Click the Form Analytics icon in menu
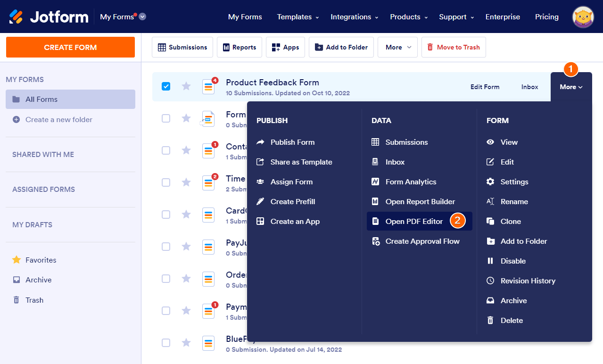This screenshot has width=603, height=364. [375, 182]
